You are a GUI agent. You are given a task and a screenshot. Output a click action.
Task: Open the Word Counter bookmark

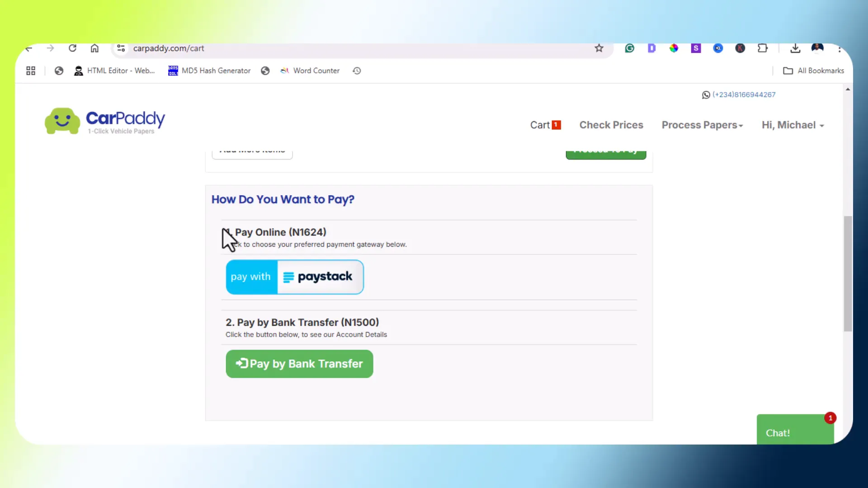coord(310,71)
